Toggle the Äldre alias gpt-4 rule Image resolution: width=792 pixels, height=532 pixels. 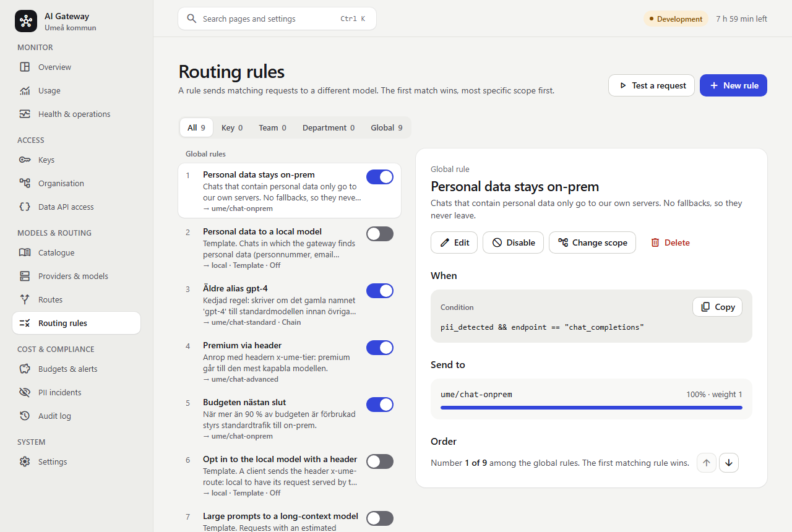click(380, 291)
